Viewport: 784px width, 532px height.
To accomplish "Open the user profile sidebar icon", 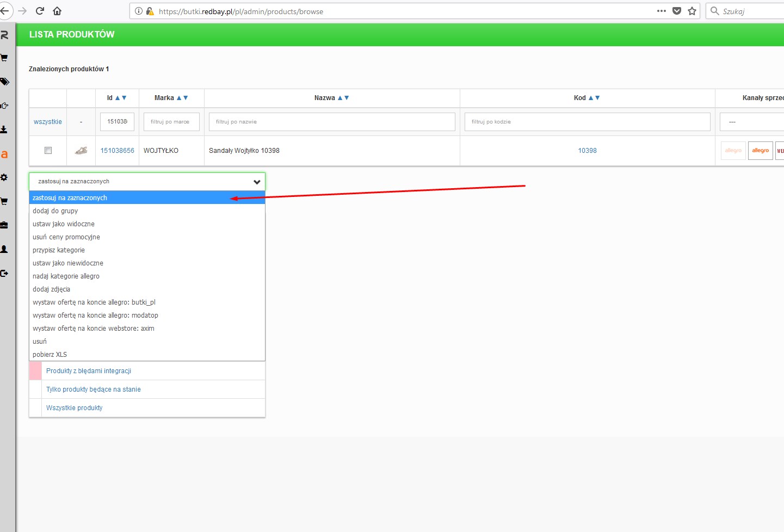I will click(4, 249).
